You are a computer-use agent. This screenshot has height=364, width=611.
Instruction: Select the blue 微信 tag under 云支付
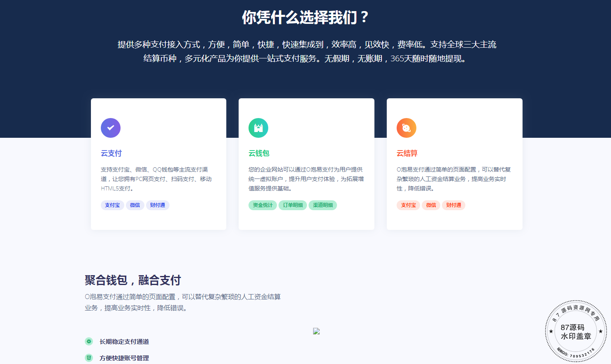point(135,205)
